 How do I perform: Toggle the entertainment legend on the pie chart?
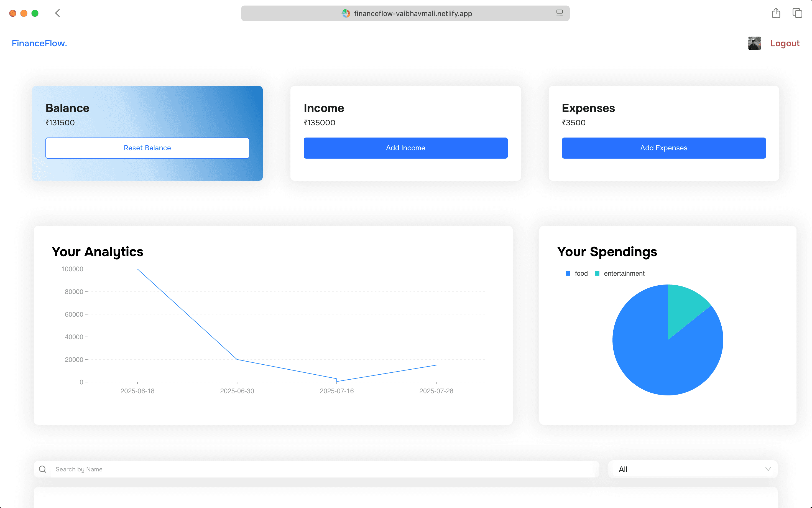coord(620,273)
